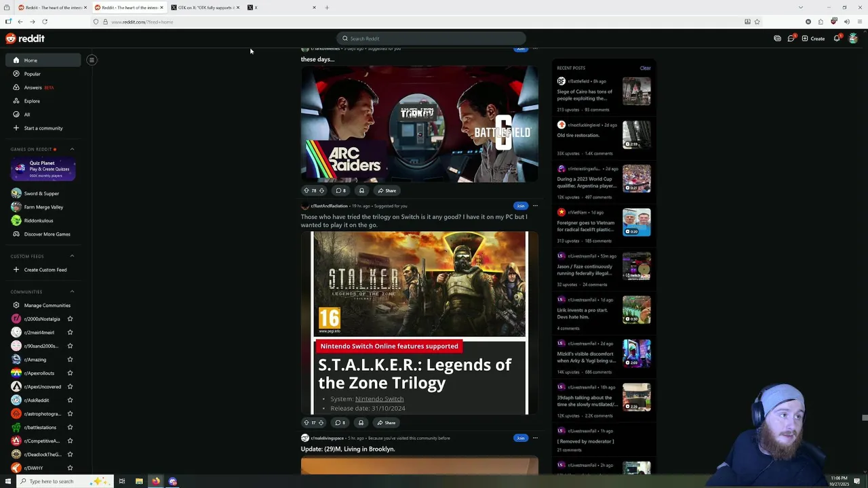Favorite r/2meirl4meirl with its star

(70, 332)
